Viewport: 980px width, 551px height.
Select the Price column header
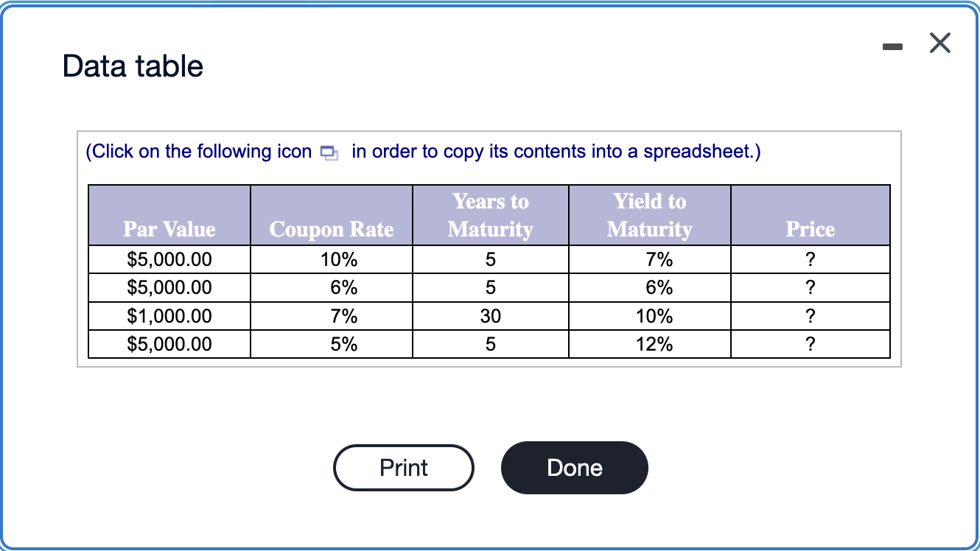[810, 229]
